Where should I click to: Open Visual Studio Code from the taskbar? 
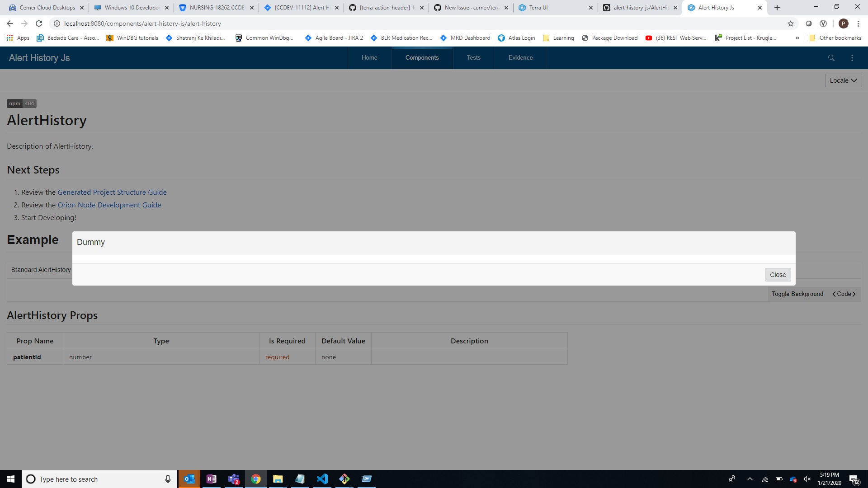322,479
